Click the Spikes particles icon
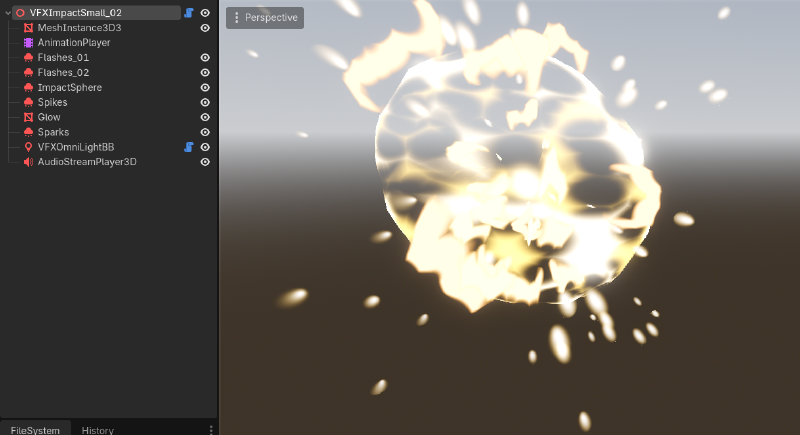 pos(29,102)
